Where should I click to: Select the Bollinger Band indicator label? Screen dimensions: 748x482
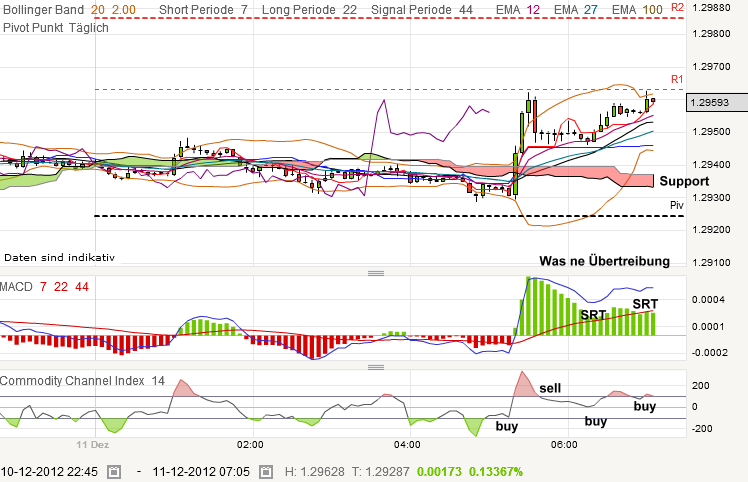point(43,10)
